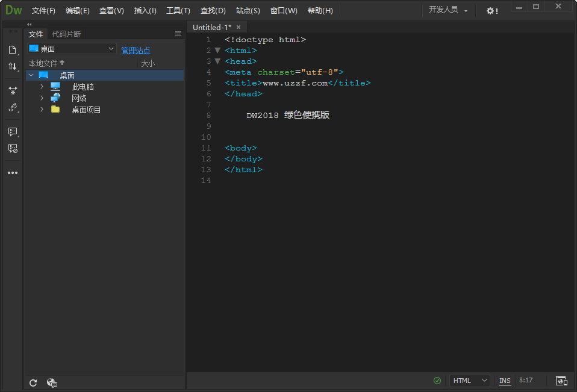Click the 8:17 cursor position indicator

[x=526, y=380]
